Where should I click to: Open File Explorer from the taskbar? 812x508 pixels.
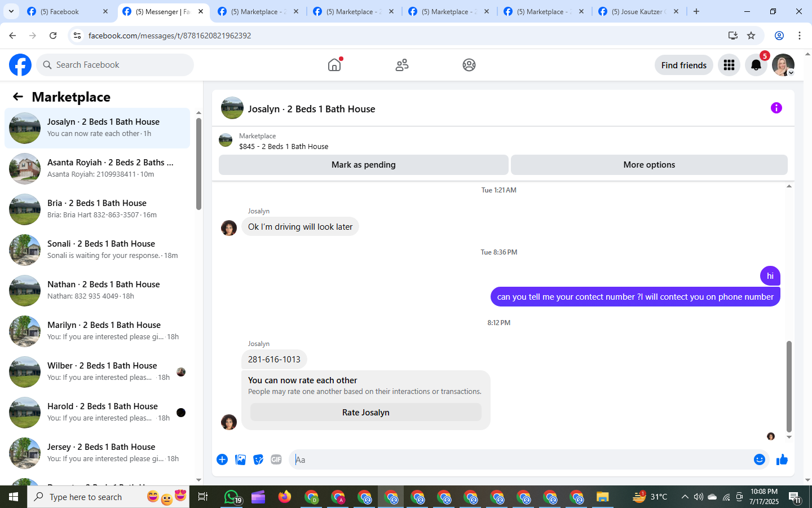603,497
